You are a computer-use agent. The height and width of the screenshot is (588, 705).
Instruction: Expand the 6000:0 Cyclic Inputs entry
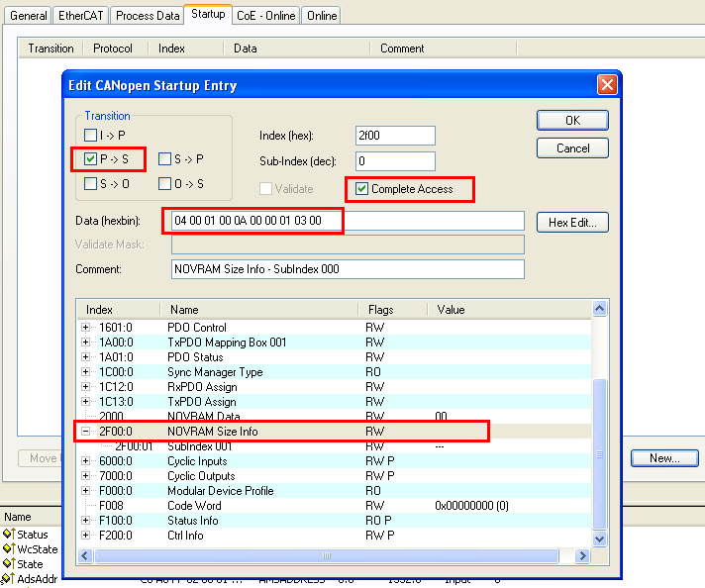pyautogui.click(x=85, y=460)
